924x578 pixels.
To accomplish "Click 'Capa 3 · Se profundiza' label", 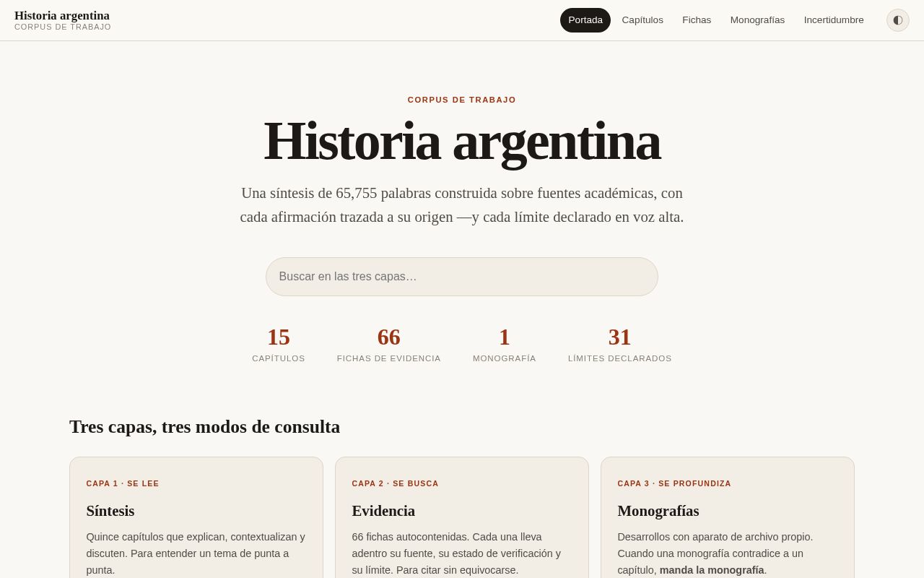I will pos(674,483).
